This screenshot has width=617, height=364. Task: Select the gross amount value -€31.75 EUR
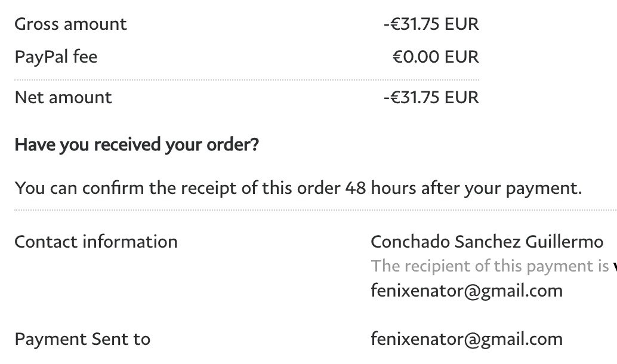[x=431, y=24]
